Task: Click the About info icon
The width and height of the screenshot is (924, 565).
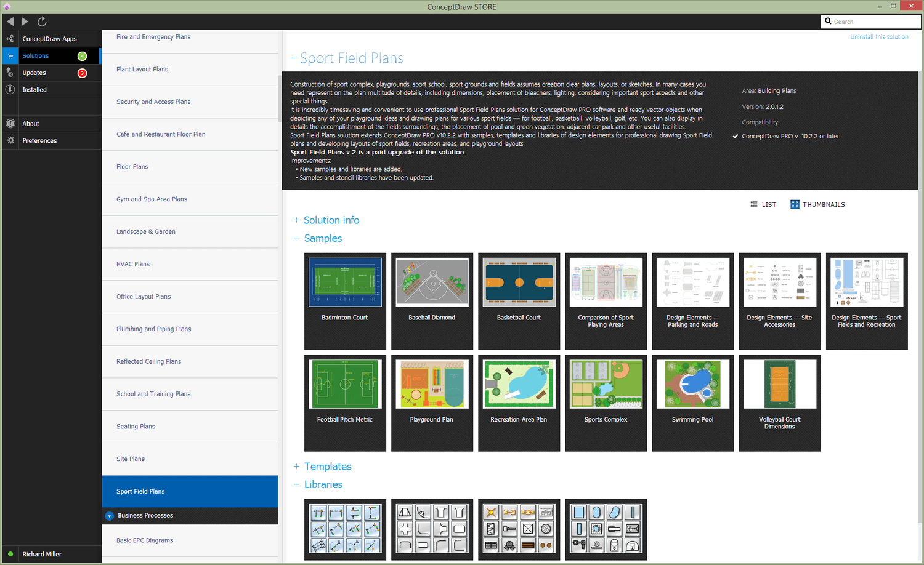Action: pyautogui.click(x=10, y=124)
